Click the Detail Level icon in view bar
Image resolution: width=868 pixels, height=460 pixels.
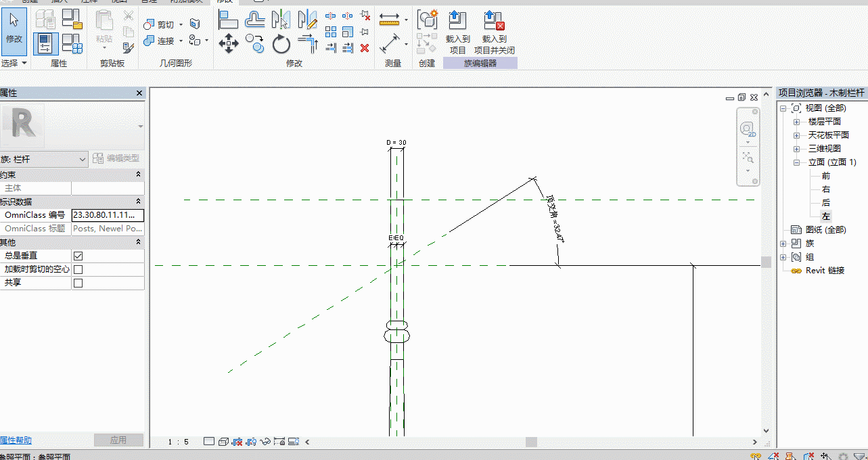click(209, 442)
